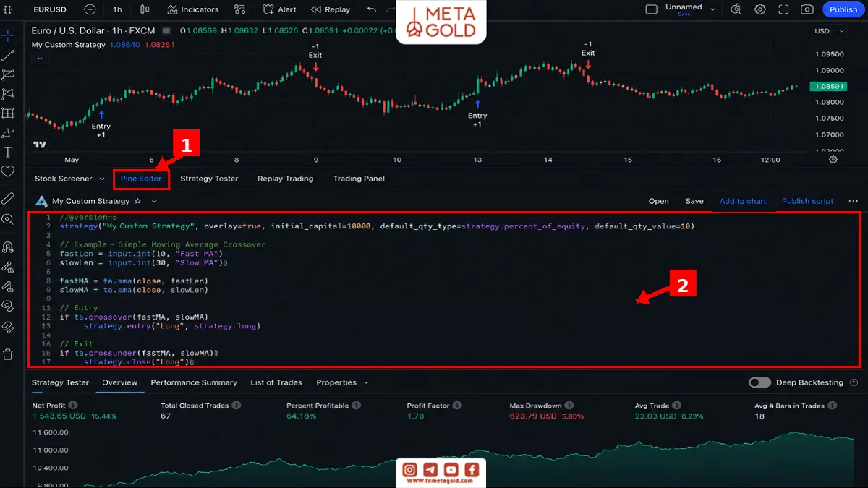Create an Alert
The height and width of the screenshot is (488, 868).
tap(279, 9)
